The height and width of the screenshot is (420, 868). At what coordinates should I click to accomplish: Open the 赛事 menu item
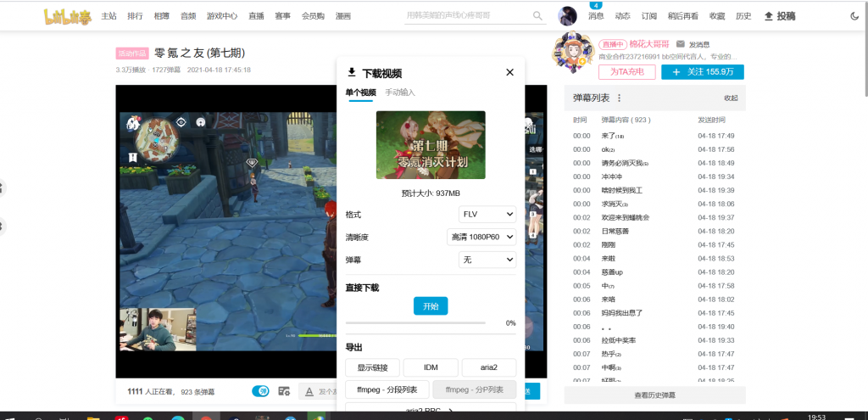(283, 16)
